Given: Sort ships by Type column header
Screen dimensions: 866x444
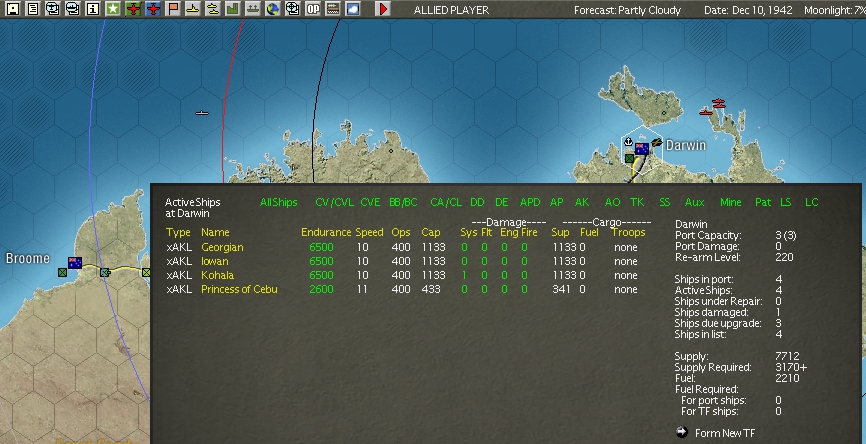Looking at the screenshot, I should point(178,232).
